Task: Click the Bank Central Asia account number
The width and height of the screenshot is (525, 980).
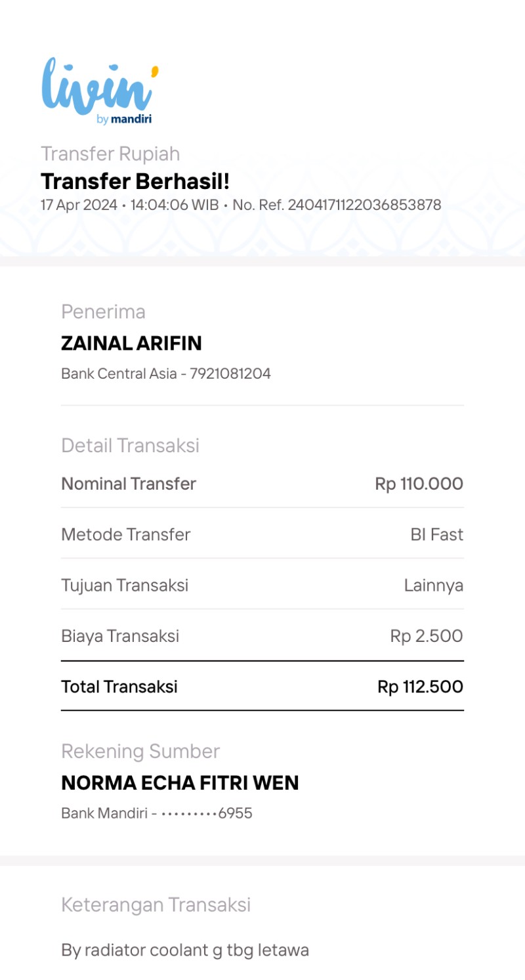Action: 166,374
